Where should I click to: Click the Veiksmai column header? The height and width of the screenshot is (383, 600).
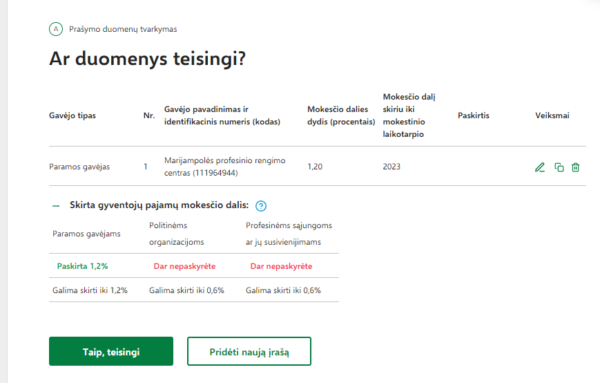point(552,116)
